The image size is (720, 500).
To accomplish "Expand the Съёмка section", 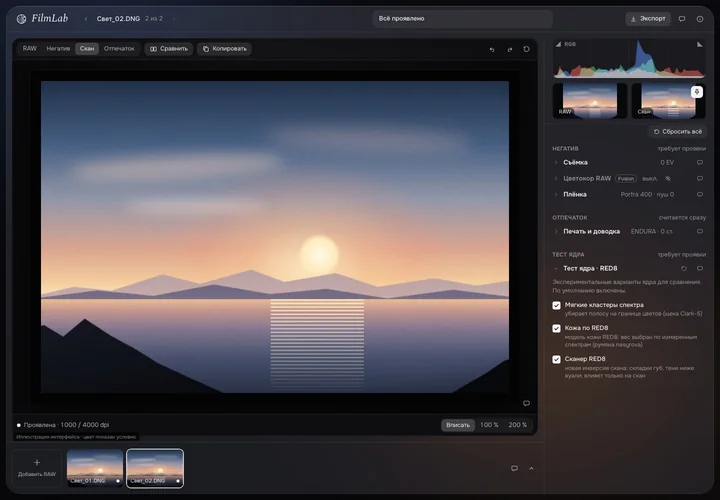I will point(556,163).
